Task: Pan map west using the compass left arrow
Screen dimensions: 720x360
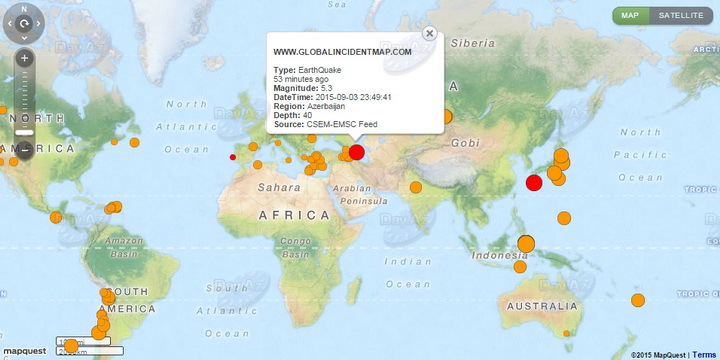Action: (x=10, y=23)
